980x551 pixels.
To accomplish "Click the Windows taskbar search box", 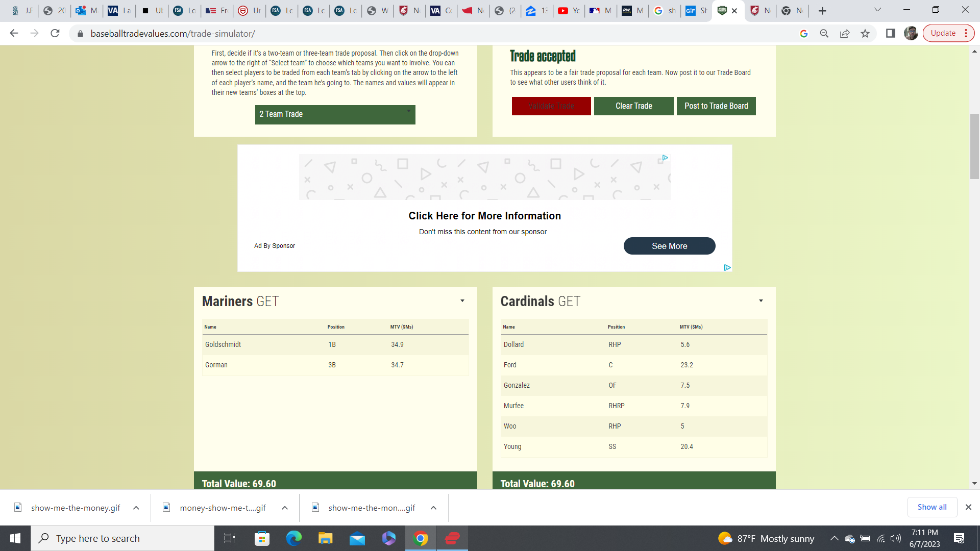I will (x=122, y=538).
